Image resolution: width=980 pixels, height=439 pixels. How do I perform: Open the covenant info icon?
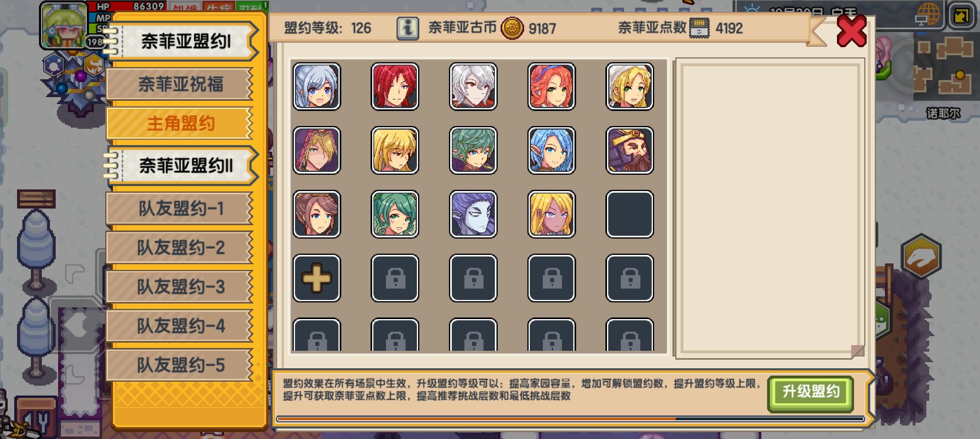tap(408, 28)
